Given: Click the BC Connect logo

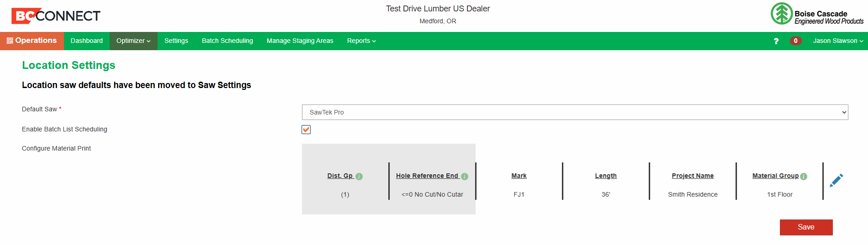Looking at the screenshot, I should click(x=56, y=16).
